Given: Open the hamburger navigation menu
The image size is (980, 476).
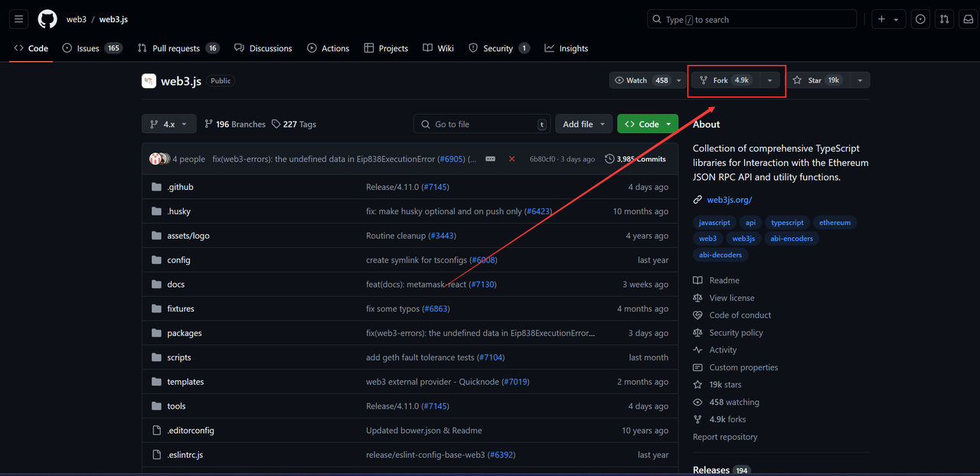Looking at the screenshot, I should 19,19.
